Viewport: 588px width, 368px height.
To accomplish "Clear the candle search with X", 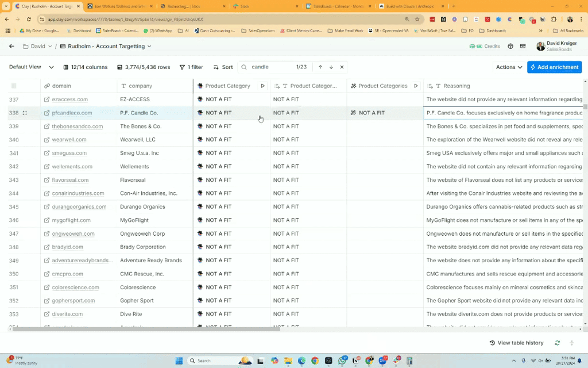I will pos(342,67).
